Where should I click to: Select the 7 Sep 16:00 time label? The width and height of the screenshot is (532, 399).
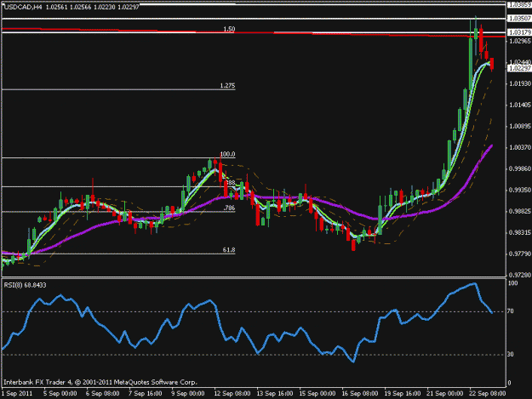click(x=146, y=394)
